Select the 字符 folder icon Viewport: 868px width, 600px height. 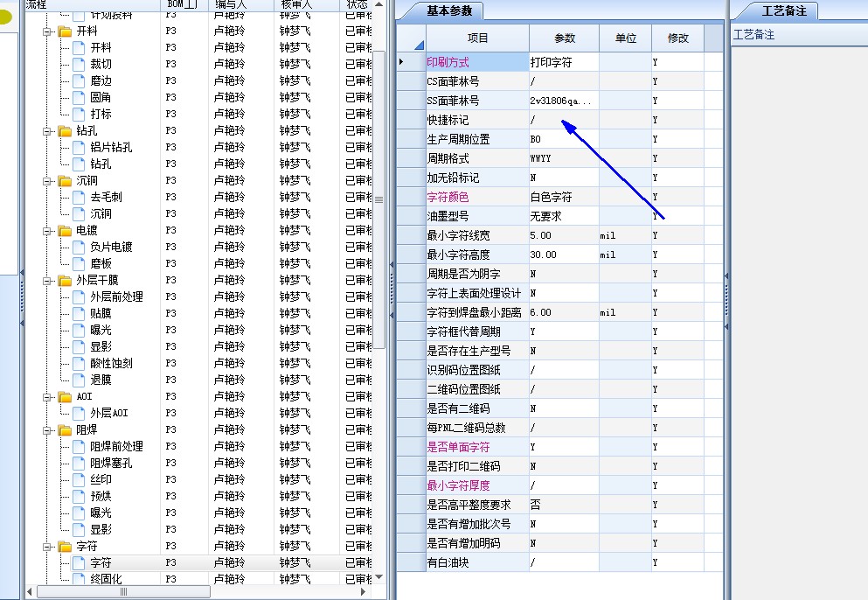66,547
